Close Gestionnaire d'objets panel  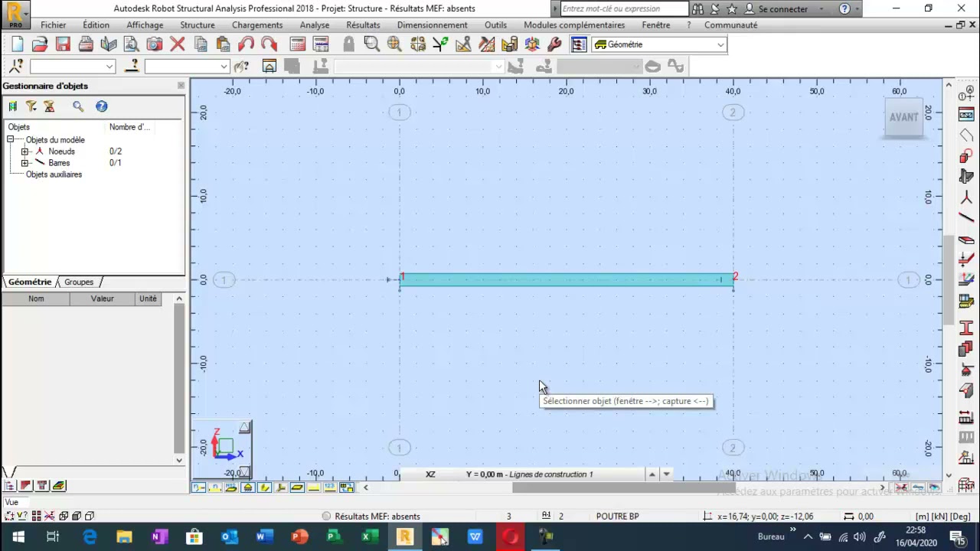pos(181,86)
